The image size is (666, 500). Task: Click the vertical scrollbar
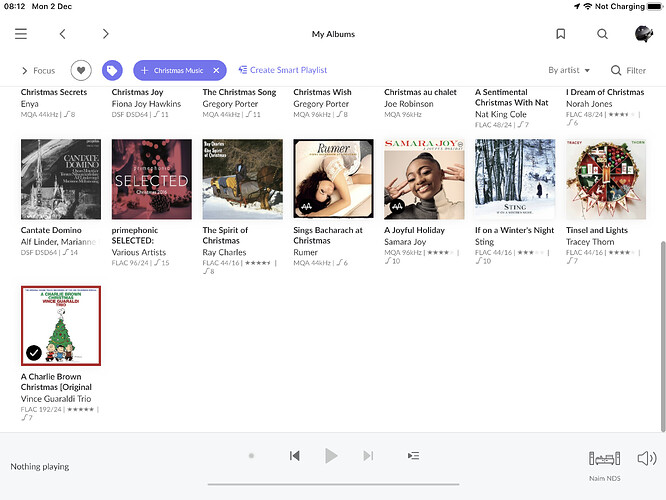[x=663, y=336]
